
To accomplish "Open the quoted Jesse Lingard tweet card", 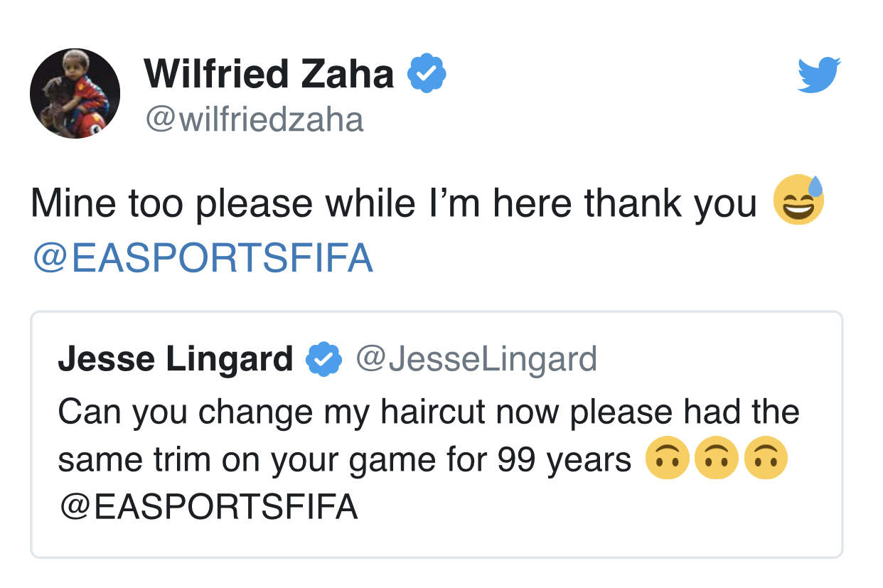I will (x=437, y=434).
